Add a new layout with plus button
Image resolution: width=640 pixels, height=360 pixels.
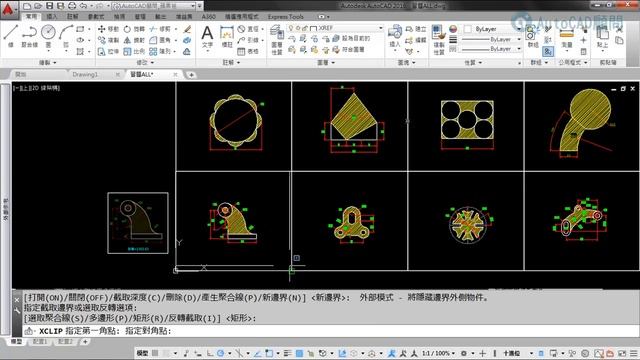(x=85, y=342)
